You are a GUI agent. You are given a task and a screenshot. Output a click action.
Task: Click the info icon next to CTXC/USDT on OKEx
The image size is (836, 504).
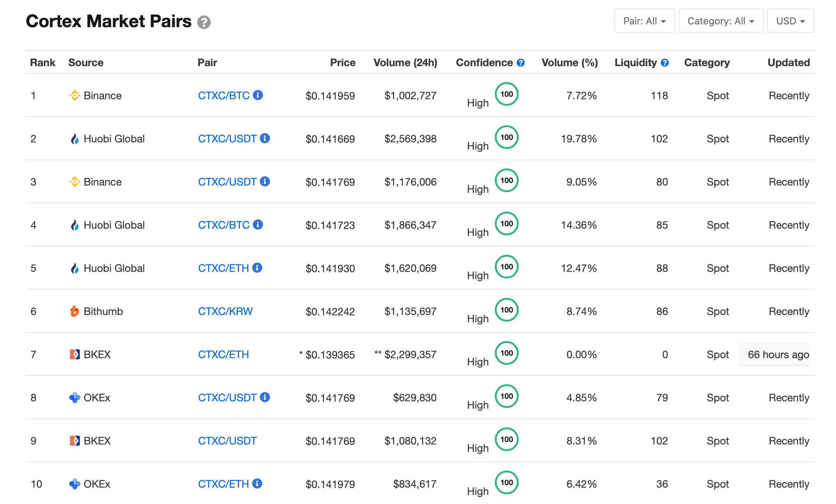(x=265, y=396)
